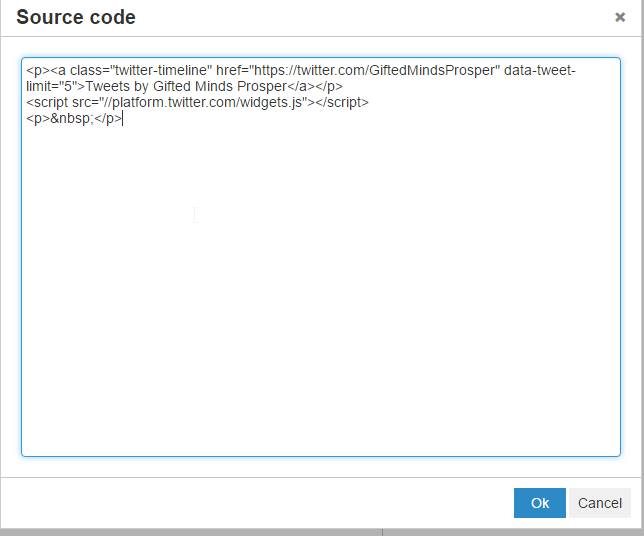Click inside the source code text area
Viewport: 644px width, 536px height.
pyautogui.click(x=321, y=257)
